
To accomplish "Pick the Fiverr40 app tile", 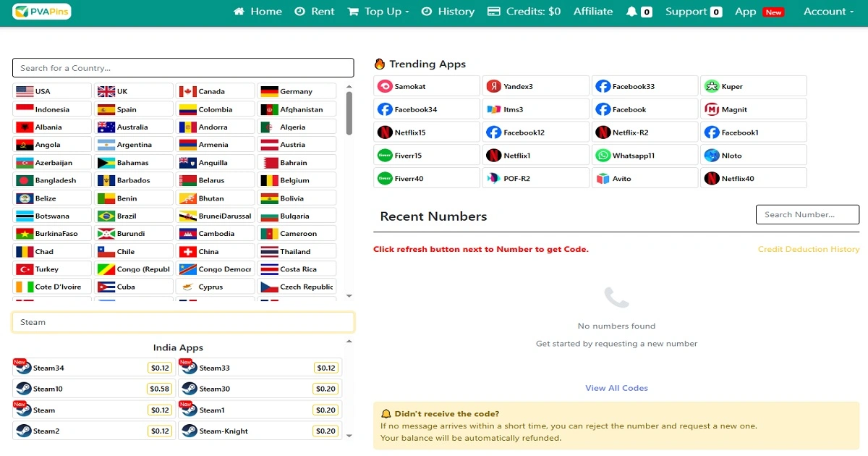I will (x=427, y=178).
